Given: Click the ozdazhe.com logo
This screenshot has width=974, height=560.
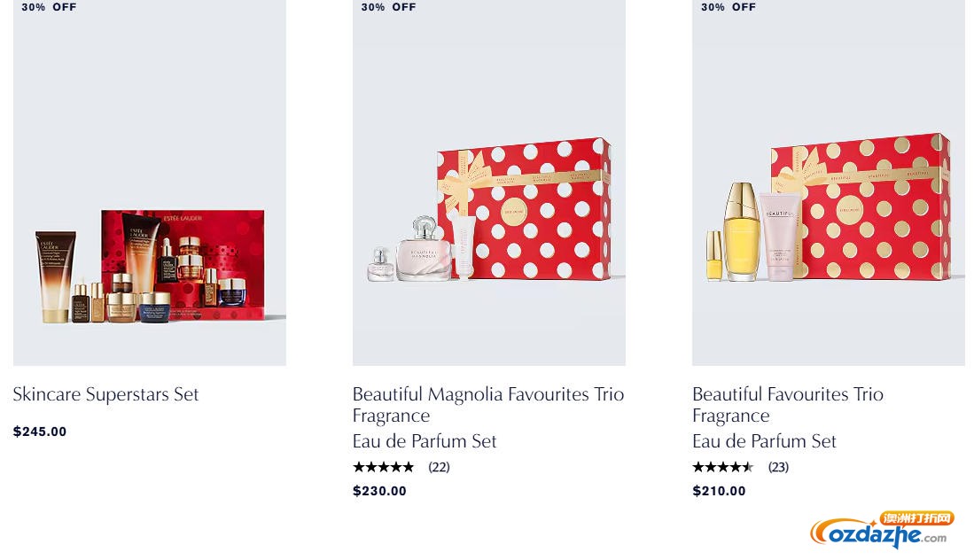Looking at the screenshot, I should [882, 530].
